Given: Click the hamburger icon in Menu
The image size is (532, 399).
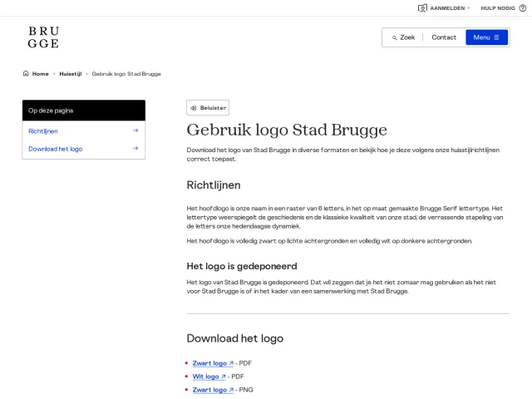Looking at the screenshot, I should tap(496, 37).
